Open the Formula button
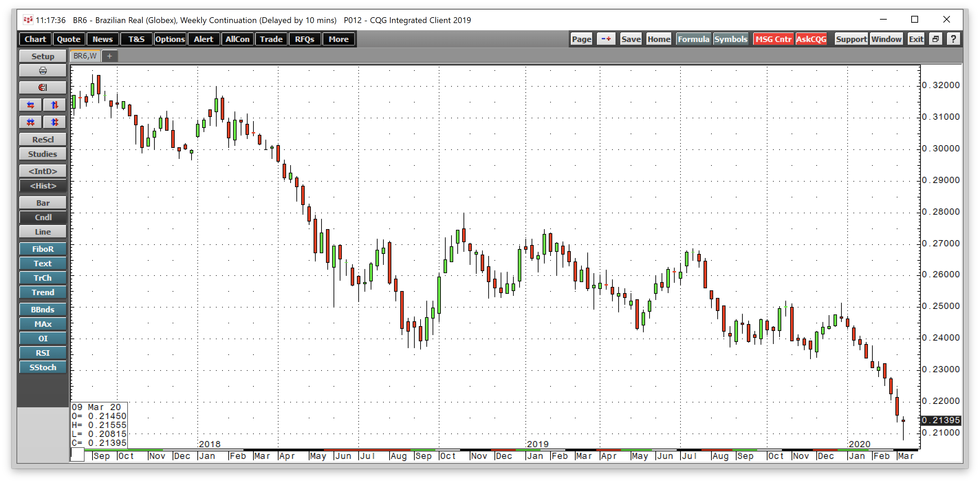 [x=694, y=39]
